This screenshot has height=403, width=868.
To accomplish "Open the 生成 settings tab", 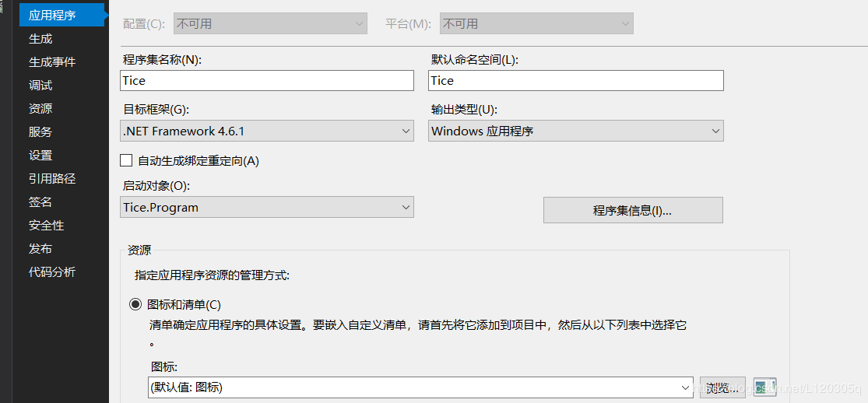I will click(40, 39).
